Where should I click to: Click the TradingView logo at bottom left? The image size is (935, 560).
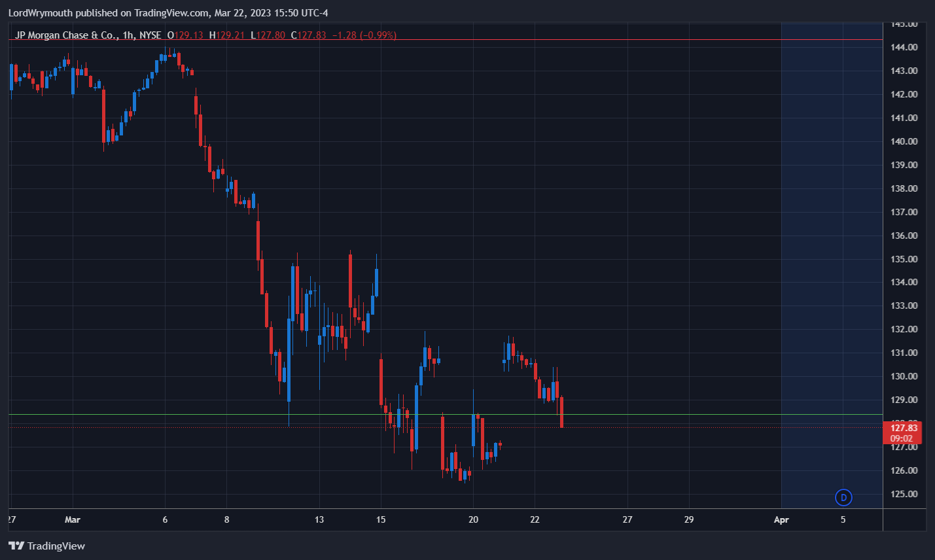[x=46, y=546]
